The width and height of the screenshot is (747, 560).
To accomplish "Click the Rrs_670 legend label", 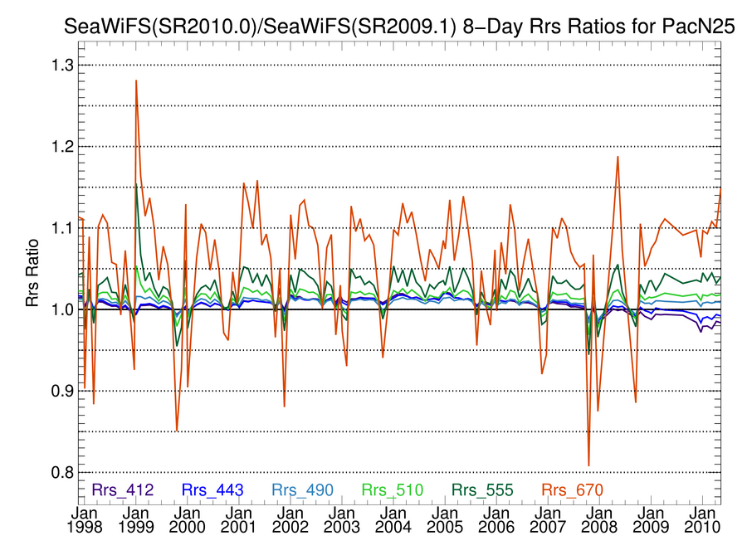I will [x=573, y=490].
